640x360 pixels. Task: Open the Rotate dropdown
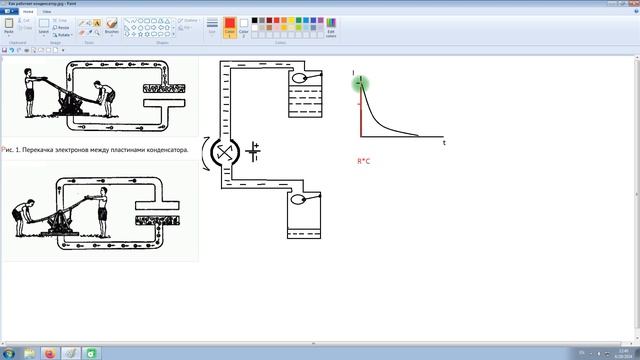(x=62, y=35)
